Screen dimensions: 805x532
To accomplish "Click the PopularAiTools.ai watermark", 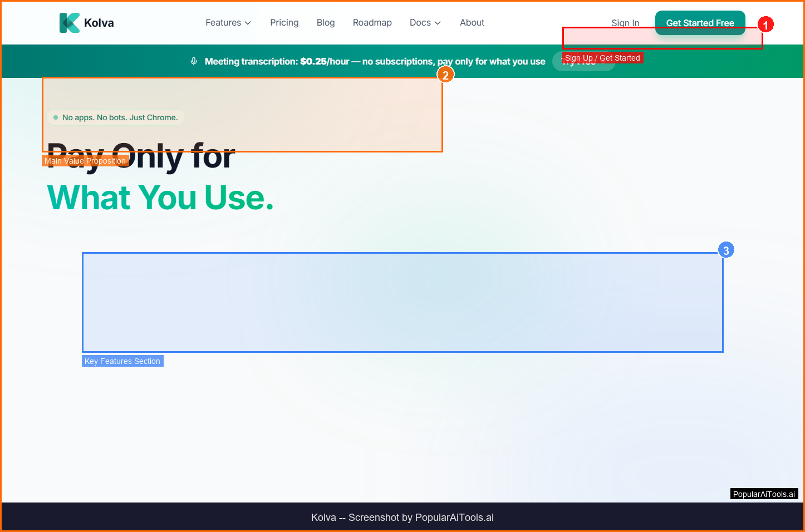I will click(x=764, y=494).
